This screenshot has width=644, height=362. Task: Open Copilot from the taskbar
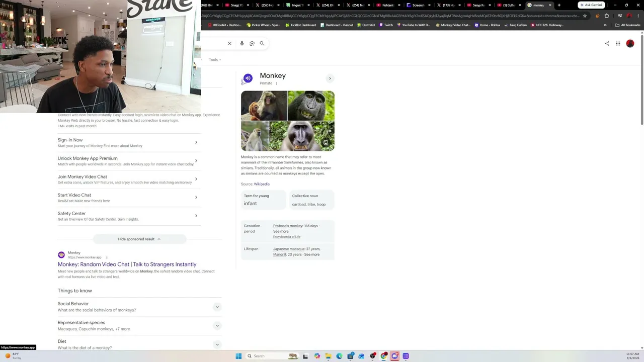[x=317, y=356]
